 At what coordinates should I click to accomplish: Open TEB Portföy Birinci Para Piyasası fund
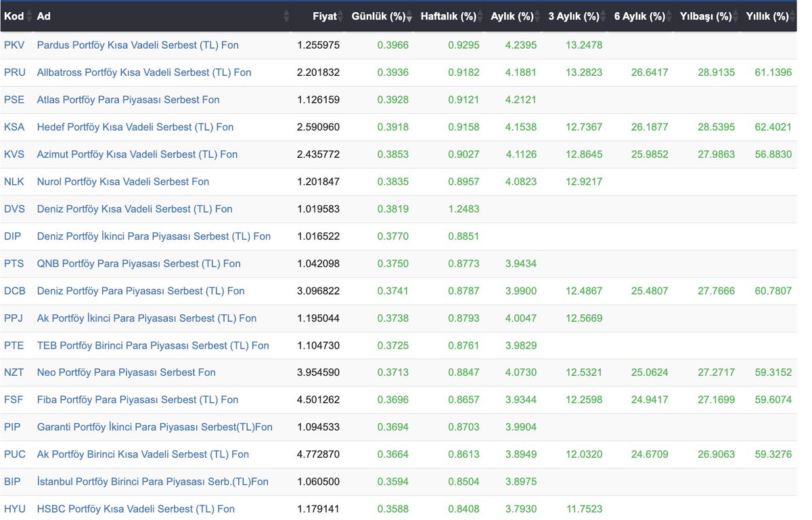coord(153,345)
